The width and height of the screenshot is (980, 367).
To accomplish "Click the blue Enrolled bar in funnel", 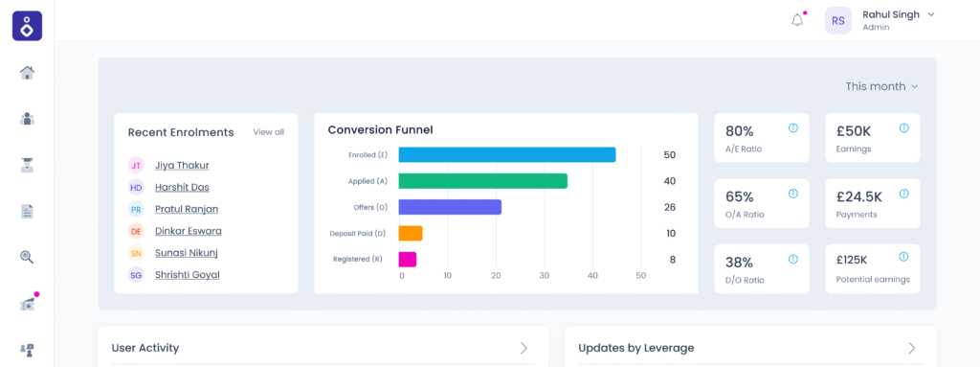I will (x=507, y=154).
